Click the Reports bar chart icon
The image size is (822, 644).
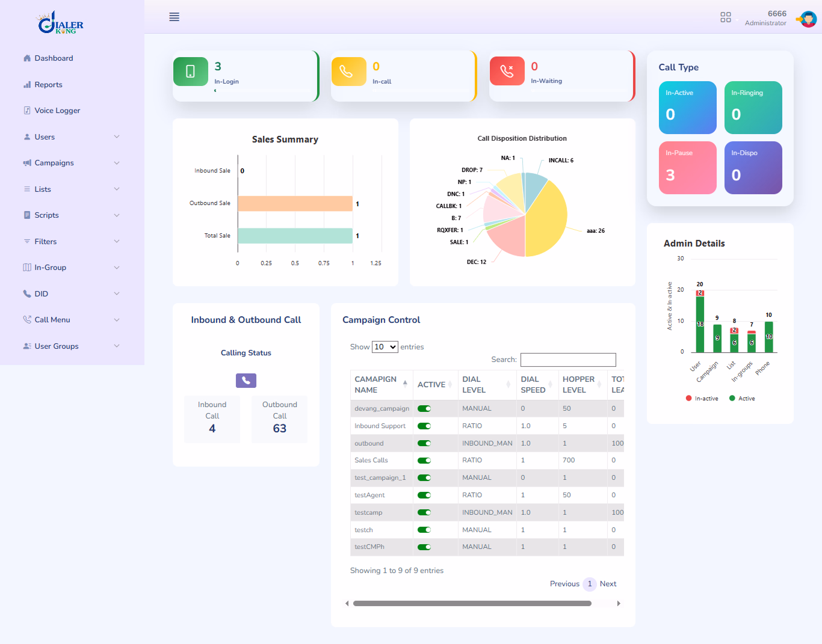[x=27, y=85]
